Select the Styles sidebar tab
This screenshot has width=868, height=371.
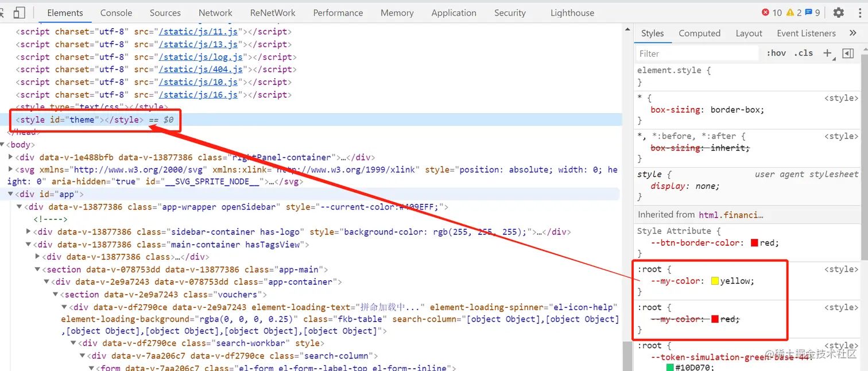[x=652, y=33]
